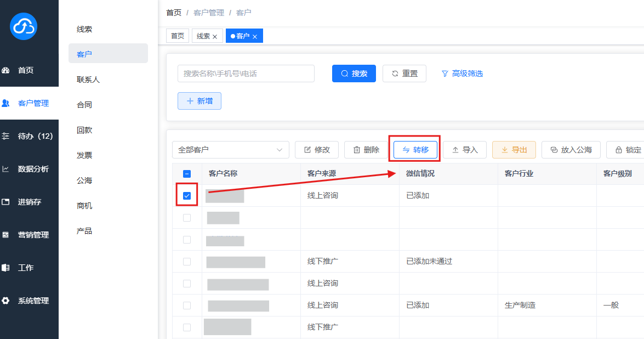Click the refresh icon in 重置 button
This screenshot has width=644, height=339.
pos(395,74)
